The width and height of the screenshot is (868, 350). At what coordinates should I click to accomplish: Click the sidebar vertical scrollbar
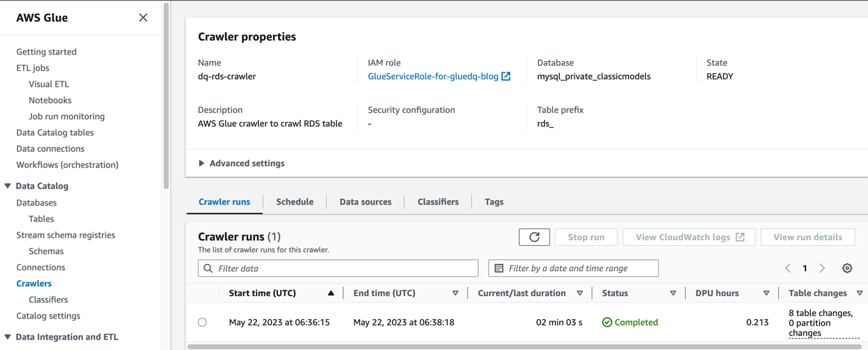pyautogui.click(x=166, y=97)
